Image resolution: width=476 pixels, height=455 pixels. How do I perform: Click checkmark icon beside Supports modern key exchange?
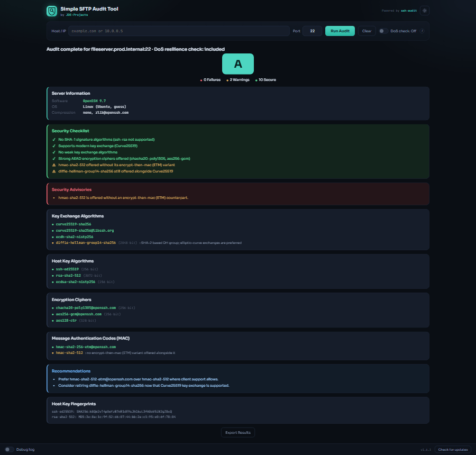[54, 146]
